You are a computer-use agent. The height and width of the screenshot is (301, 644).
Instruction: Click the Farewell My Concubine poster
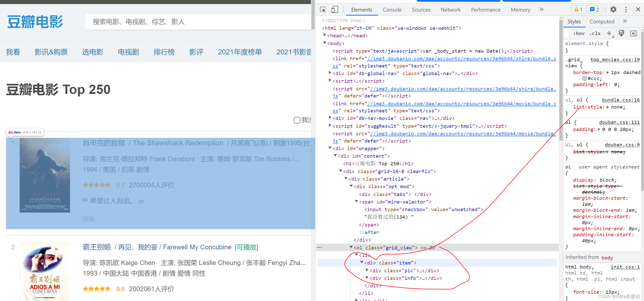point(45,271)
